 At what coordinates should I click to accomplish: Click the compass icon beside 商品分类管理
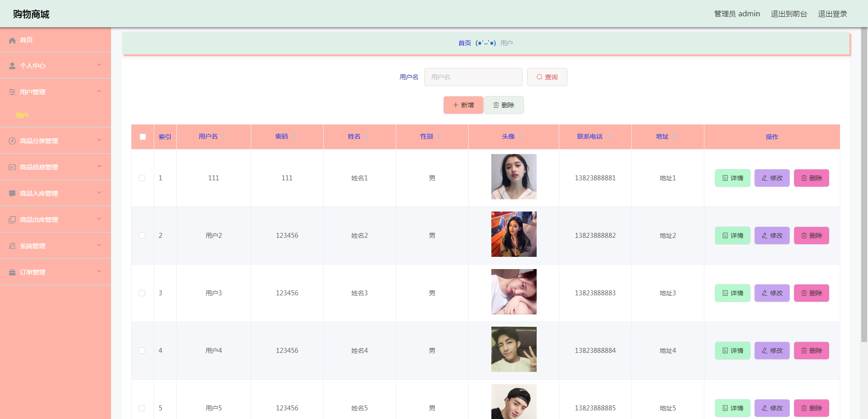(x=12, y=141)
